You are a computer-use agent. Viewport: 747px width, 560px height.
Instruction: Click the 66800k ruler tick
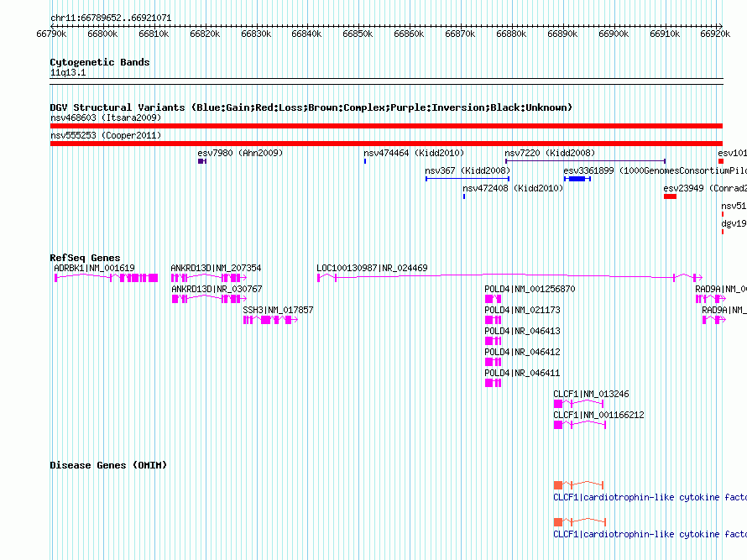(x=102, y=34)
